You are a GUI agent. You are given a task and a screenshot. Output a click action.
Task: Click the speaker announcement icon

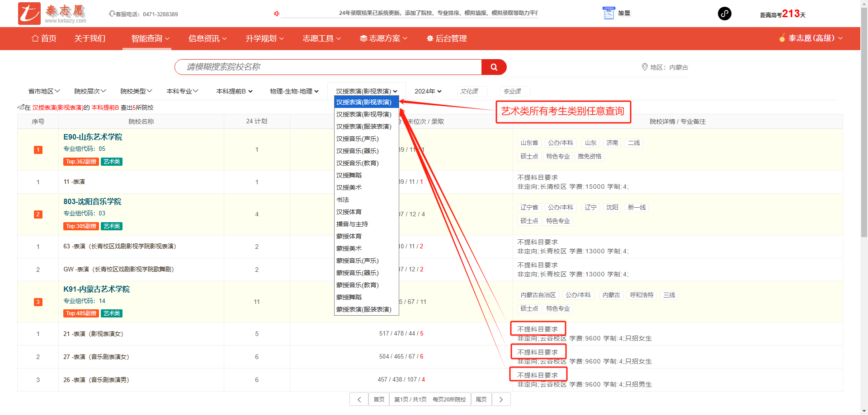(x=276, y=14)
